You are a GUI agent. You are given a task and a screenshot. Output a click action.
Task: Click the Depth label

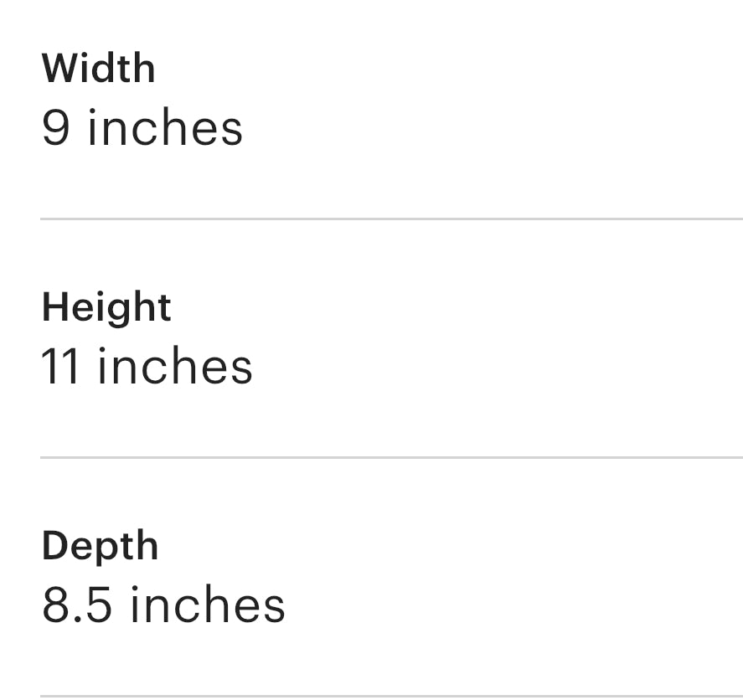[x=100, y=547]
